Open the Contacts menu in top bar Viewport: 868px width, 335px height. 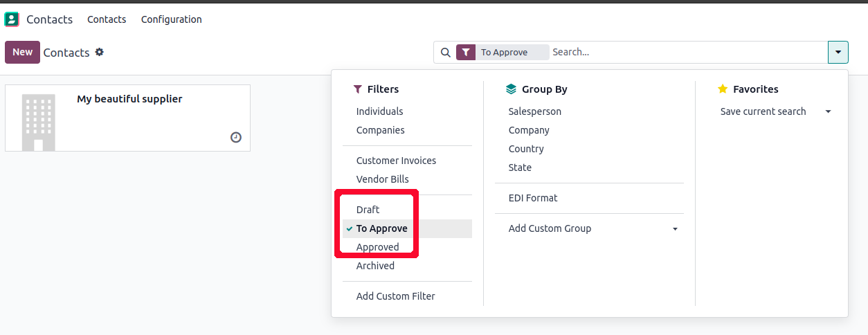click(107, 19)
